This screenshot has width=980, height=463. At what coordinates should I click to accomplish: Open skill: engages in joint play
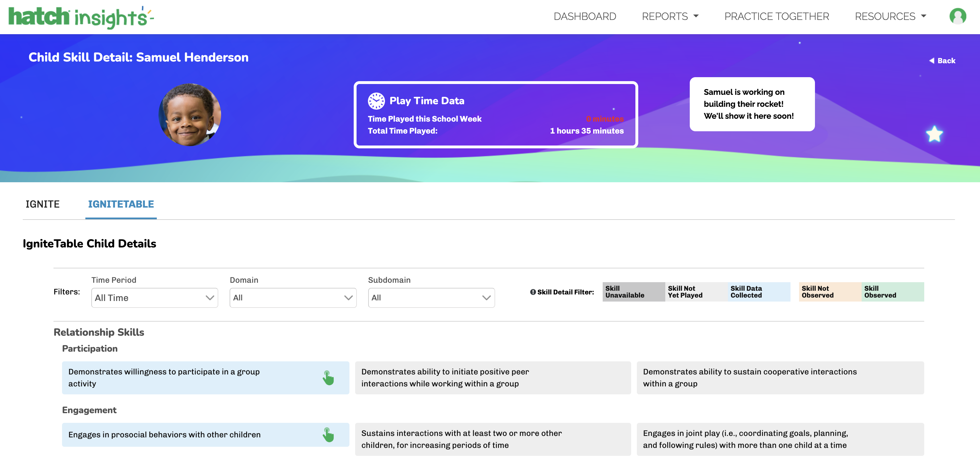(x=780, y=439)
